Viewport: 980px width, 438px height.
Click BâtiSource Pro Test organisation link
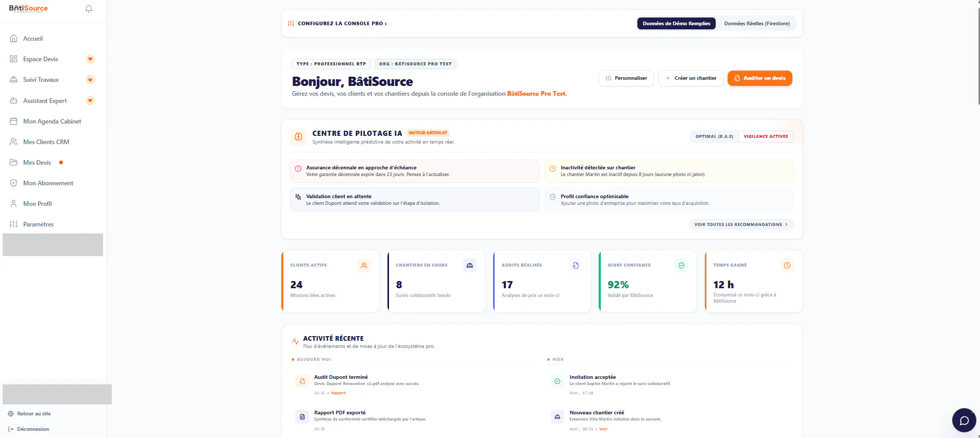click(536, 94)
